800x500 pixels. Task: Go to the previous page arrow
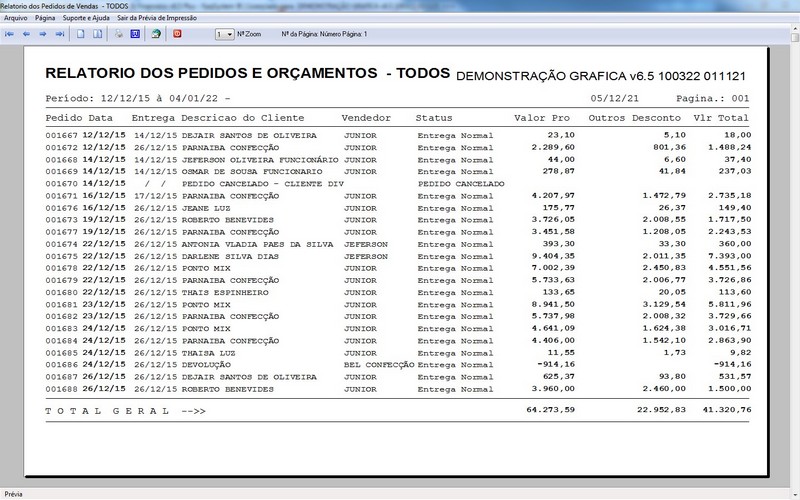pos(26,34)
